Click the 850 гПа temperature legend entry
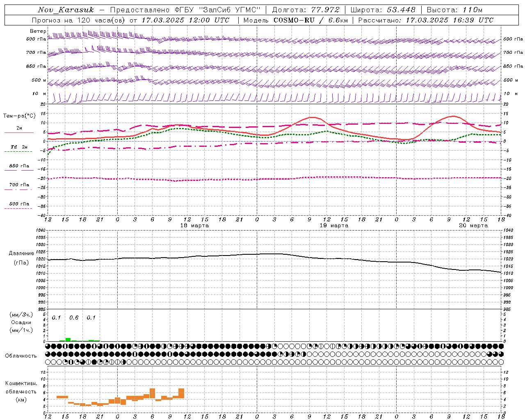The image size is (525, 420). tap(19, 166)
